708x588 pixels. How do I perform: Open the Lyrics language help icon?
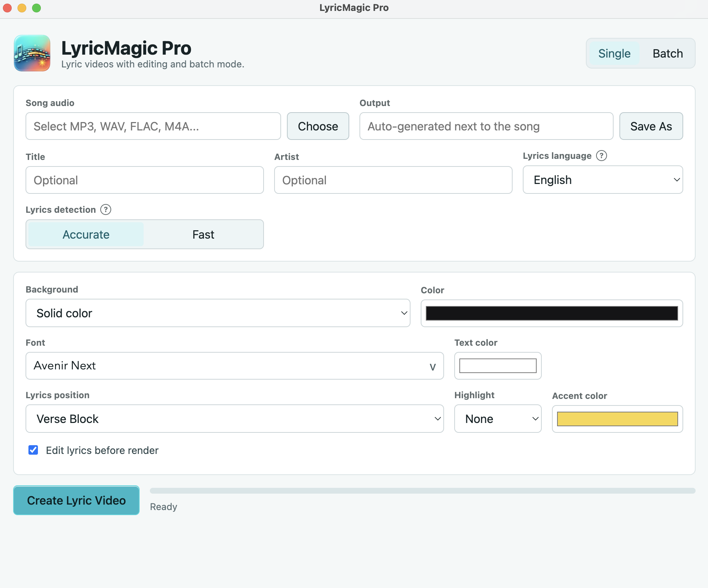(602, 156)
